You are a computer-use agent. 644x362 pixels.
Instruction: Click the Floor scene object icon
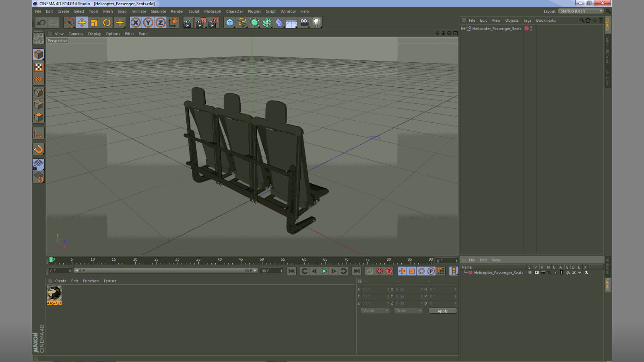click(x=291, y=23)
